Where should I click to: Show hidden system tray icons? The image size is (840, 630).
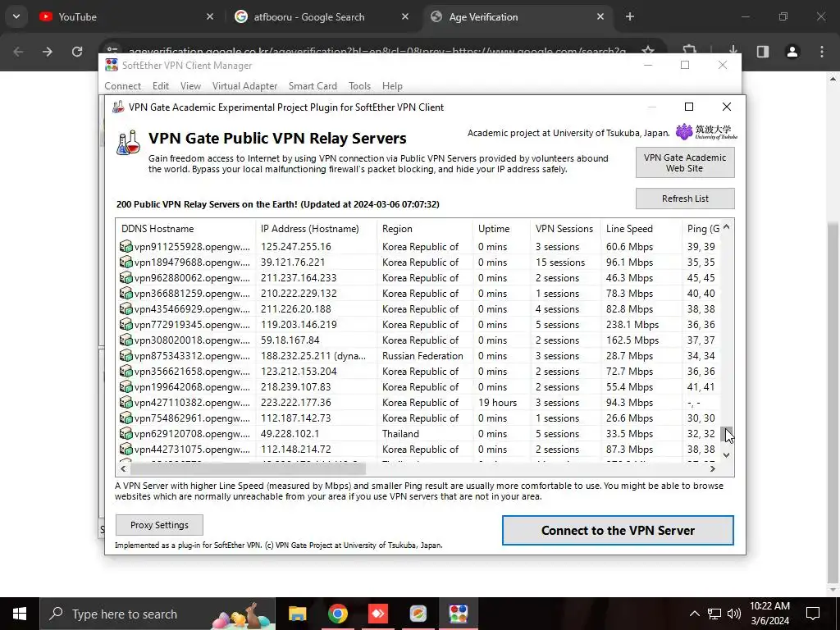[x=694, y=614]
